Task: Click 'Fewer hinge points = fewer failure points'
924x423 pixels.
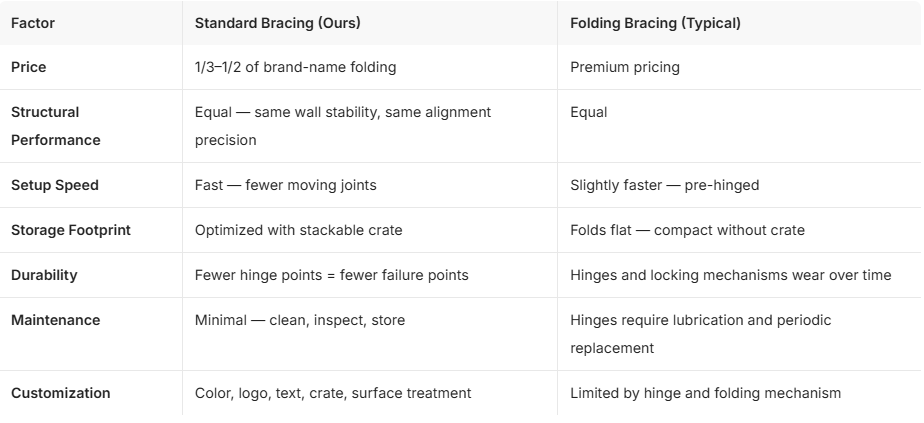Action: pos(331,275)
